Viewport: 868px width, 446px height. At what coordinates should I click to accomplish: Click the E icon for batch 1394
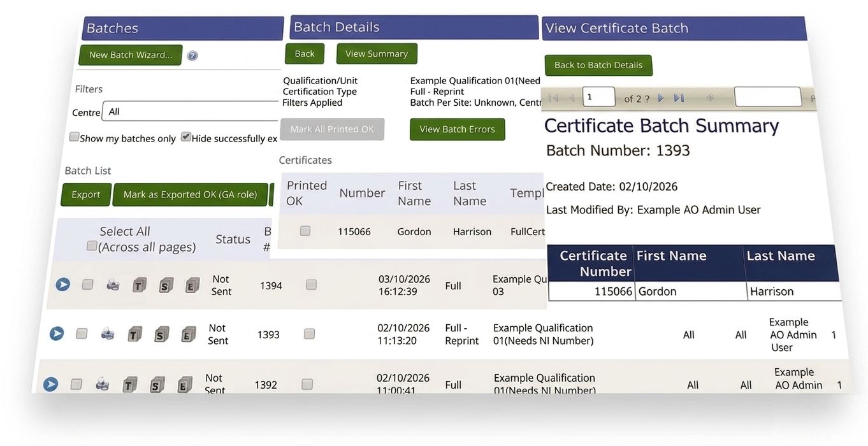point(192,285)
